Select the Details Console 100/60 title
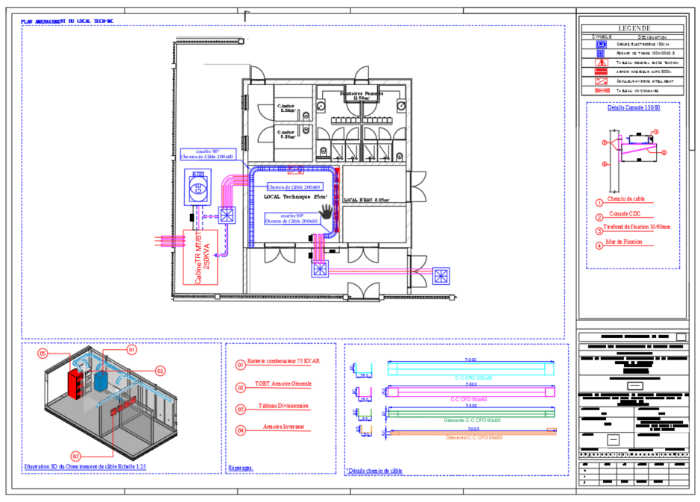 (x=634, y=108)
